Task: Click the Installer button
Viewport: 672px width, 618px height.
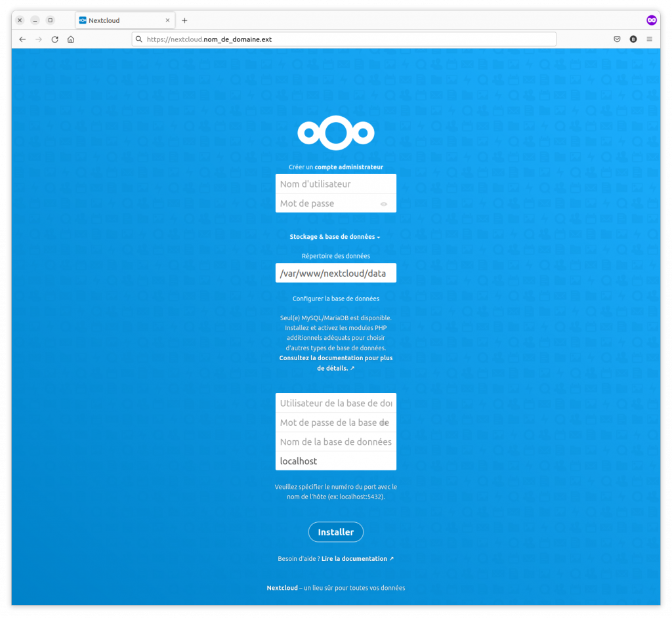Action: click(x=336, y=532)
